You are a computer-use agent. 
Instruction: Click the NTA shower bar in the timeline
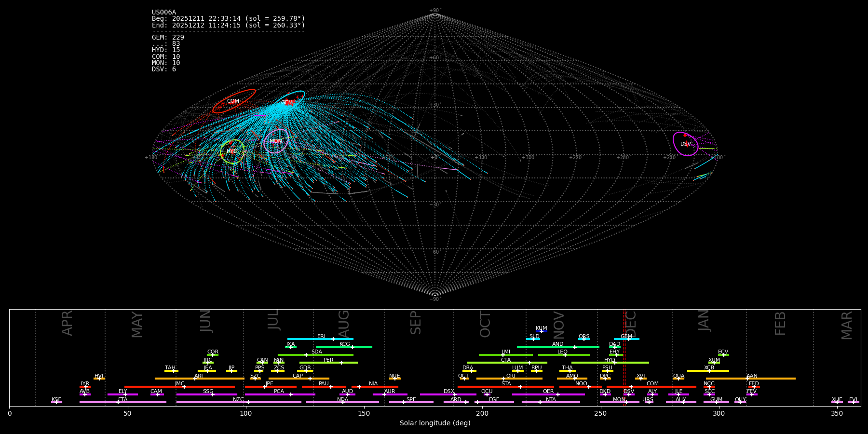pos(551,402)
